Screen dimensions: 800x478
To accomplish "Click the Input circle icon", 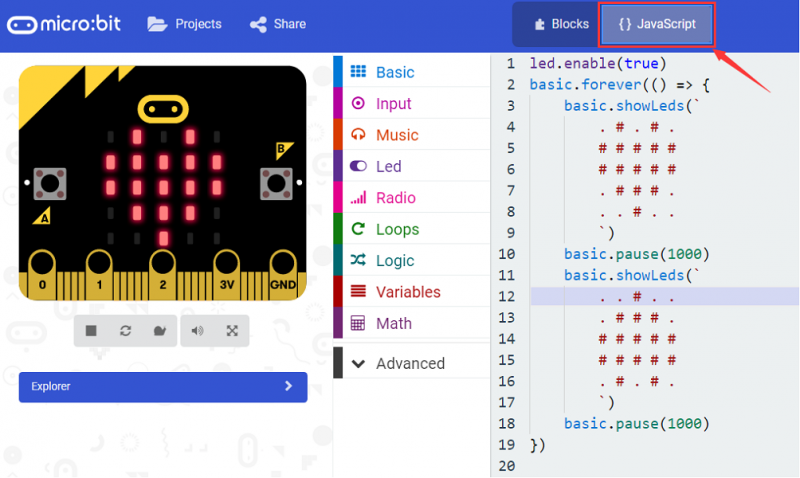I will 358,103.
